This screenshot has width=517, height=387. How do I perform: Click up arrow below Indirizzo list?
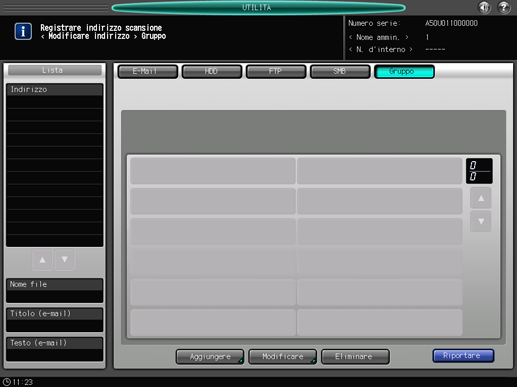click(42, 260)
